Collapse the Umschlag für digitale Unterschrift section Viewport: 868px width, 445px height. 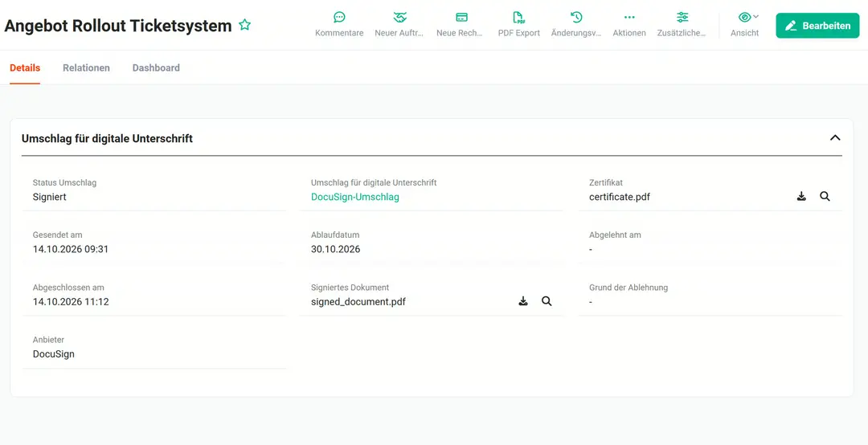(835, 138)
